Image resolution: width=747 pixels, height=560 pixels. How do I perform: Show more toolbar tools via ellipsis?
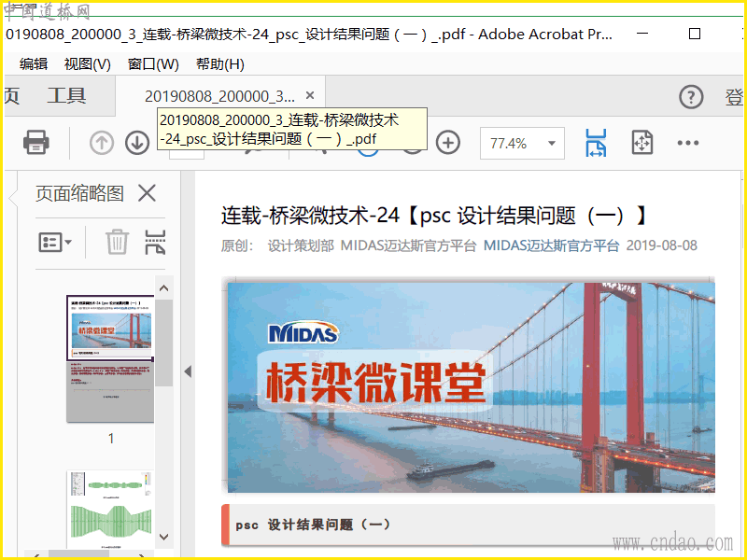(x=688, y=143)
